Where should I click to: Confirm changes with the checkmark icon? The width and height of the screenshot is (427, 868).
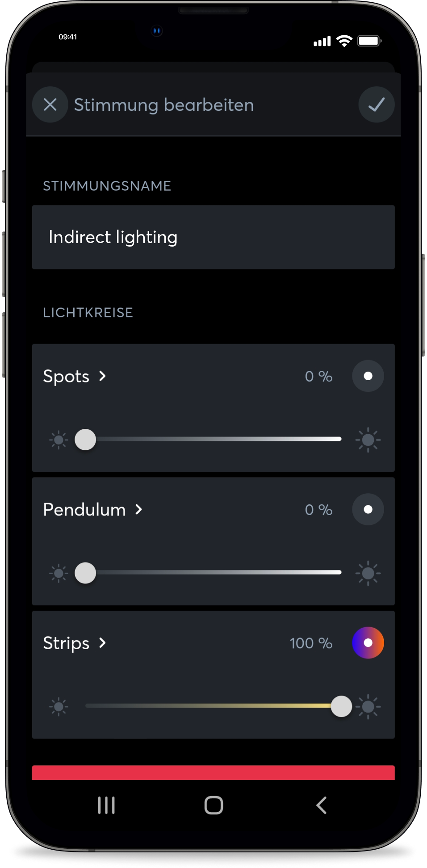click(376, 105)
